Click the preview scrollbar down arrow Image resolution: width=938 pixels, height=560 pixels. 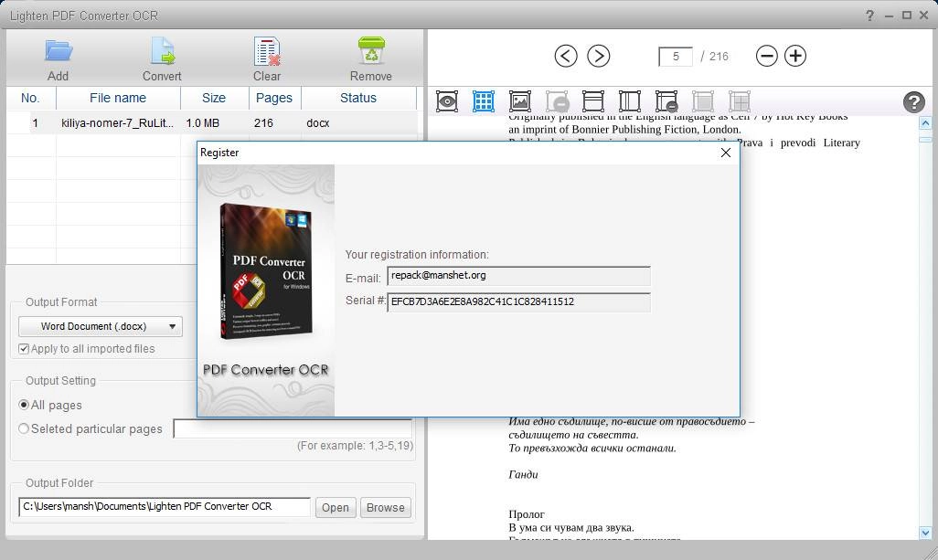pyautogui.click(x=925, y=533)
